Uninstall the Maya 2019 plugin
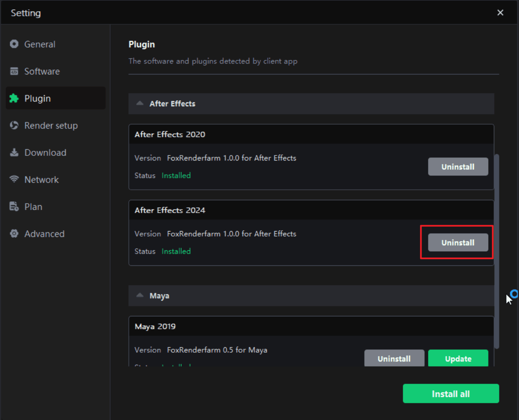Image resolution: width=519 pixels, height=420 pixels. point(394,358)
